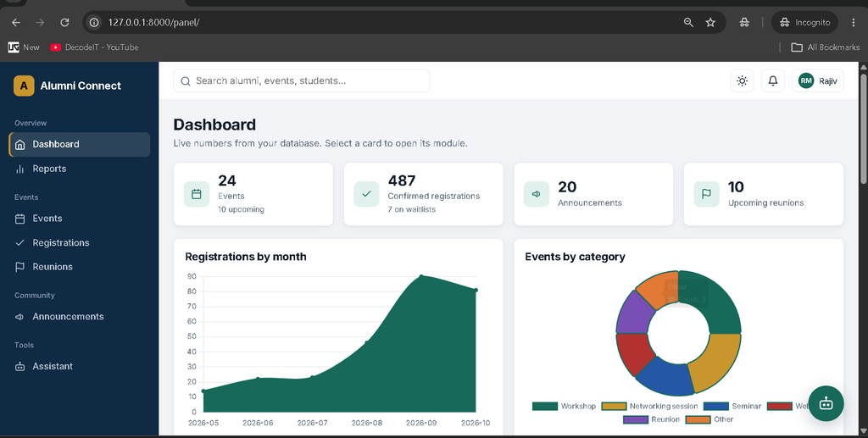Toggle Networking session legend yellow swatch

(614, 406)
